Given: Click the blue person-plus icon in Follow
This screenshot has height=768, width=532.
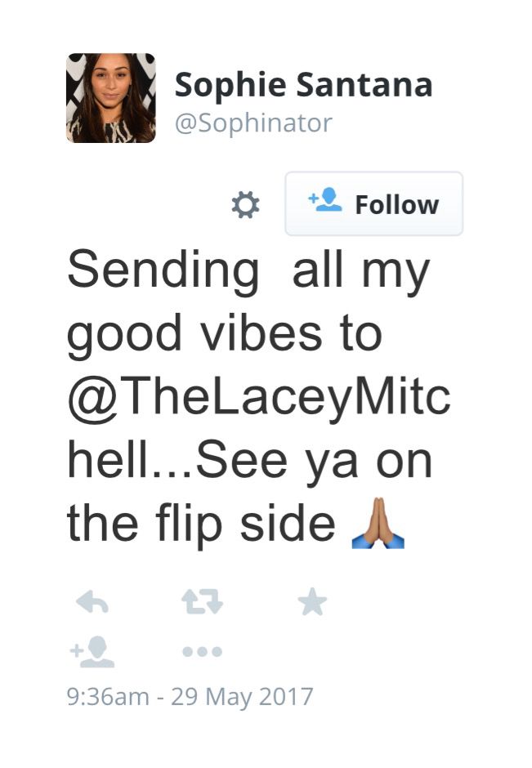Looking at the screenshot, I should pos(324,199).
